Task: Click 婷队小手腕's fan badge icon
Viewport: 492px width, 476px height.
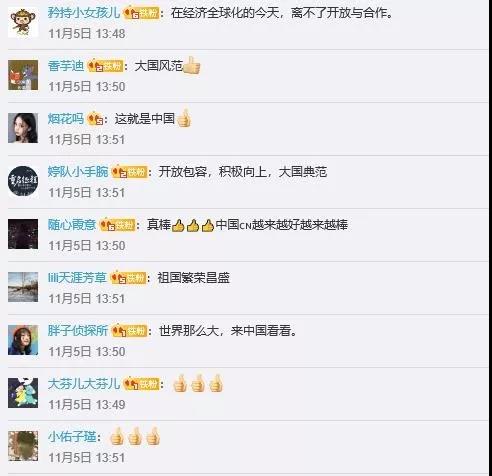Action: [129, 172]
